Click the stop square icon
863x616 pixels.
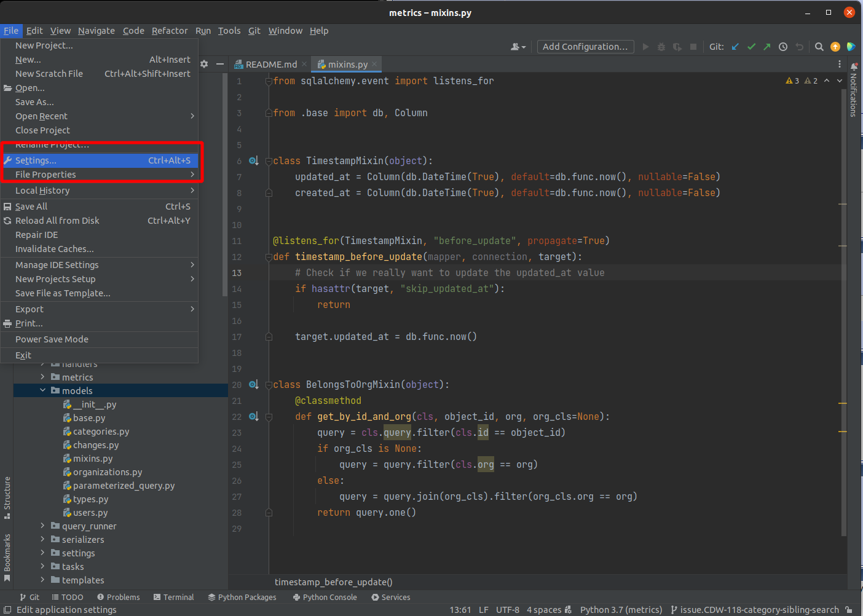coord(693,47)
